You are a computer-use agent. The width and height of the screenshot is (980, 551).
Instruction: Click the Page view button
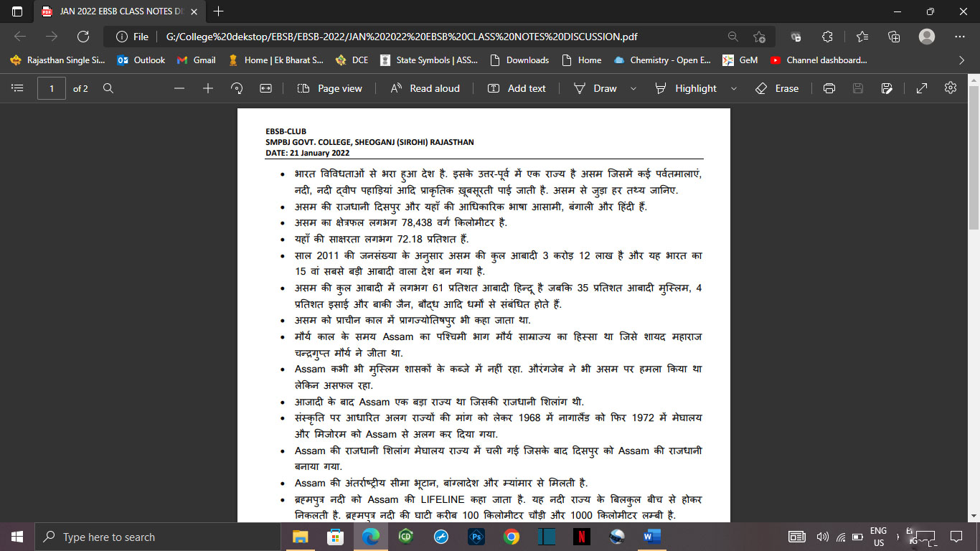330,88
